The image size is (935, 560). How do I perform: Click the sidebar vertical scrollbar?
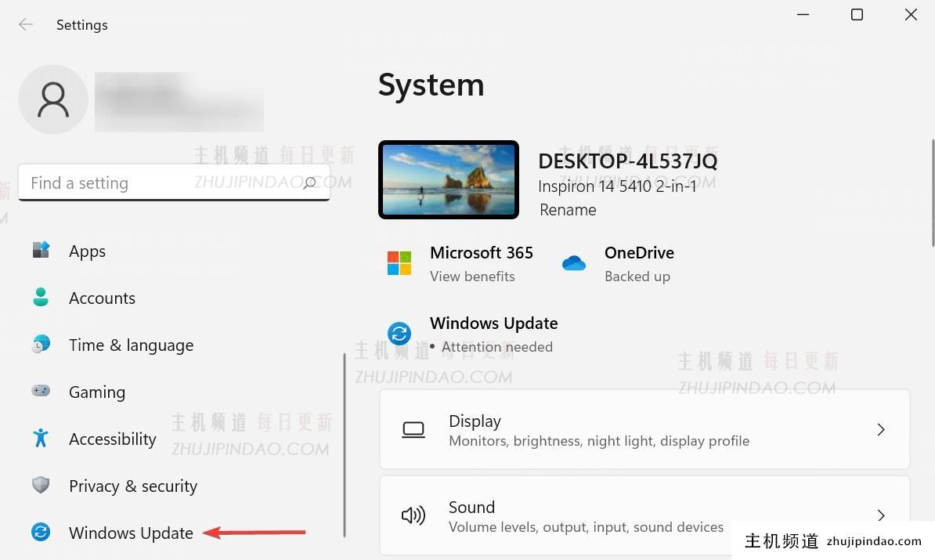(x=345, y=445)
